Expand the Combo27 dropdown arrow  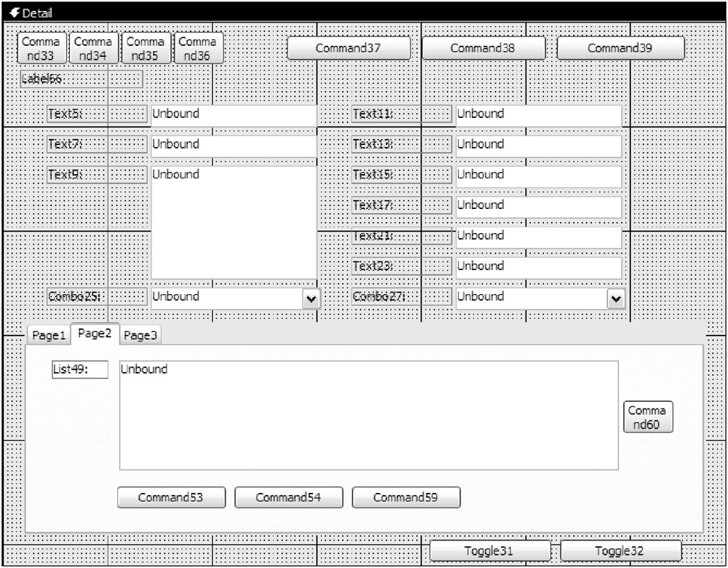tap(616, 298)
